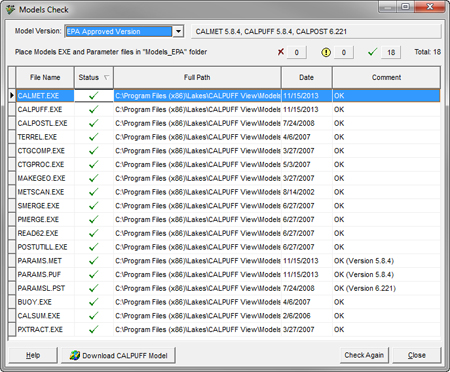The image size is (450, 372).
Task: Sort by the File Name column header
Action: [45, 77]
